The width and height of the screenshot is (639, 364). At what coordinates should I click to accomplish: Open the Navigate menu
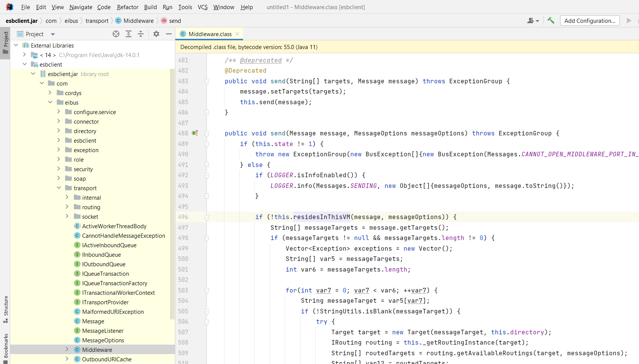(81, 7)
